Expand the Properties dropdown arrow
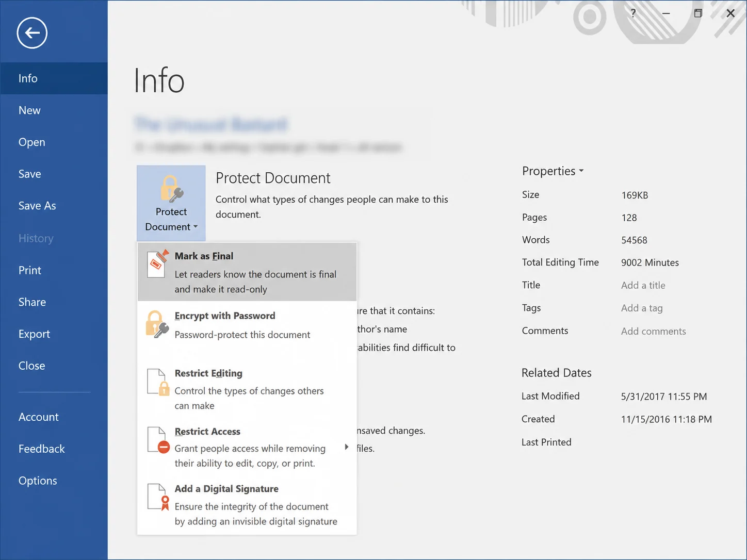This screenshot has width=747, height=560. point(581,171)
